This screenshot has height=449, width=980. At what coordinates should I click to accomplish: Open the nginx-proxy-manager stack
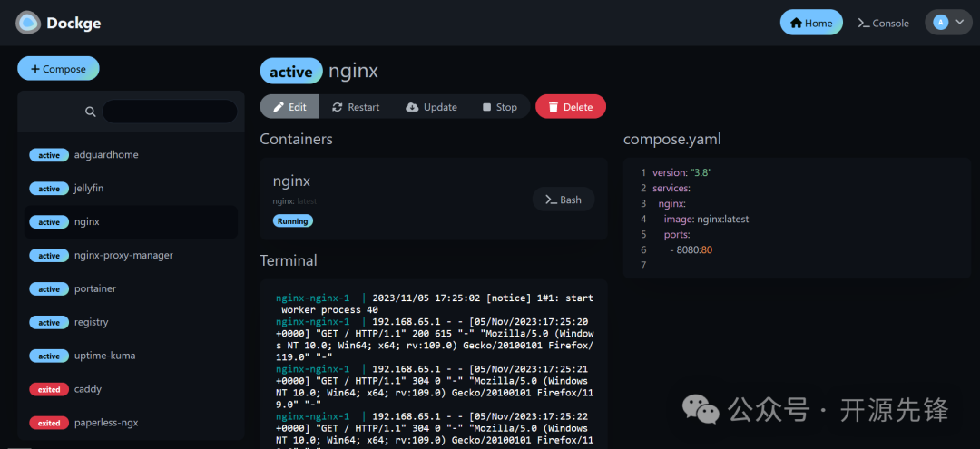click(131, 256)
